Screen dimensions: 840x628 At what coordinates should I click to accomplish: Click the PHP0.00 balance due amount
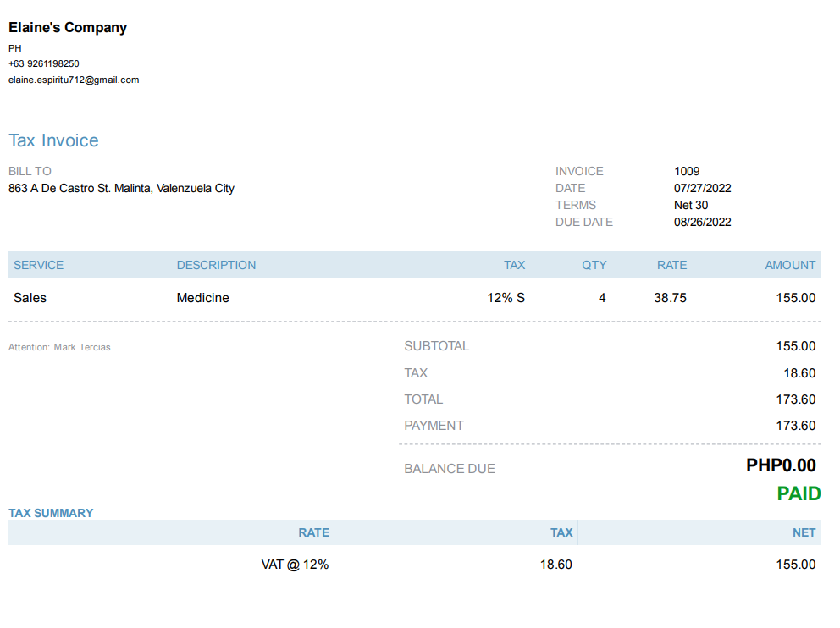[x=781, y=465]
